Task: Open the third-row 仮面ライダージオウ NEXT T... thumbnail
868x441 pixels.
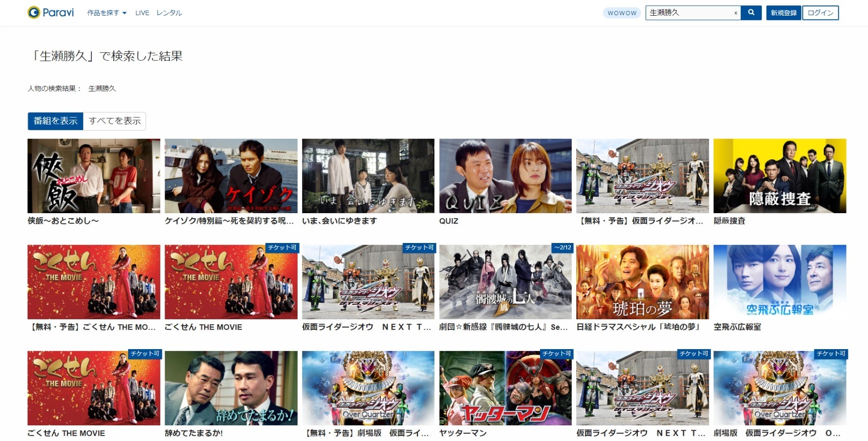Action: (642, 388)
